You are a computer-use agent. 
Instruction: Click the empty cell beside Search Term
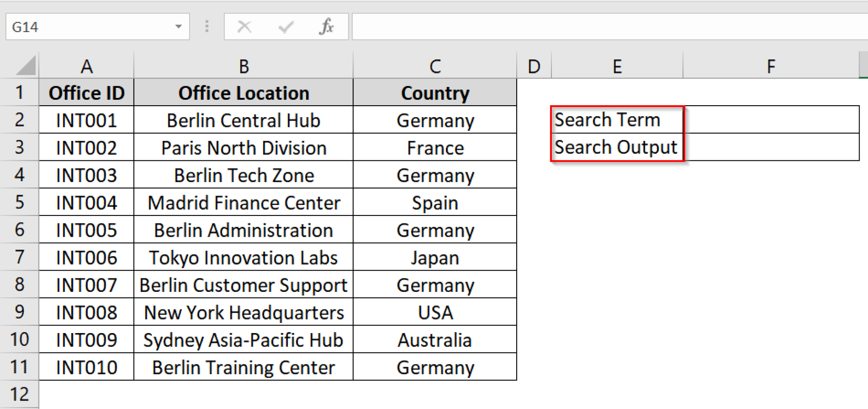771,120
